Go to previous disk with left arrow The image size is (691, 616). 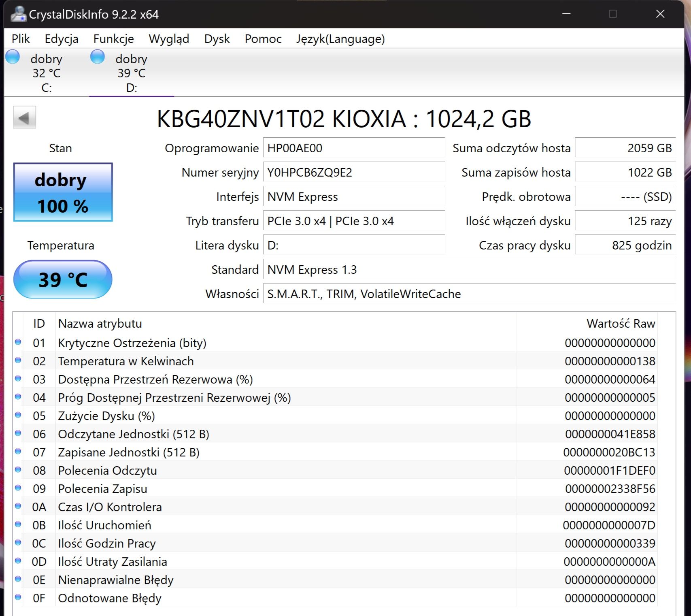pyautogui.click(x=24, y=117)
